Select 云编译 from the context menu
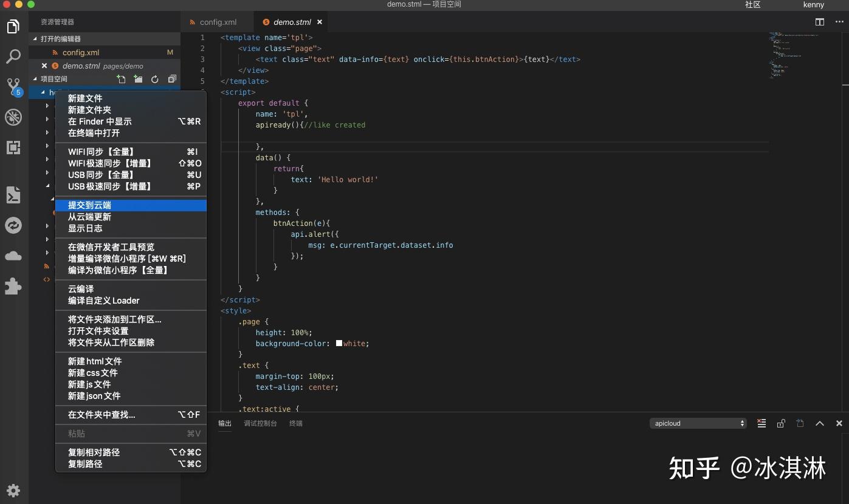The width and height of the screenshot is (849, 504). (x=131, y=289)
